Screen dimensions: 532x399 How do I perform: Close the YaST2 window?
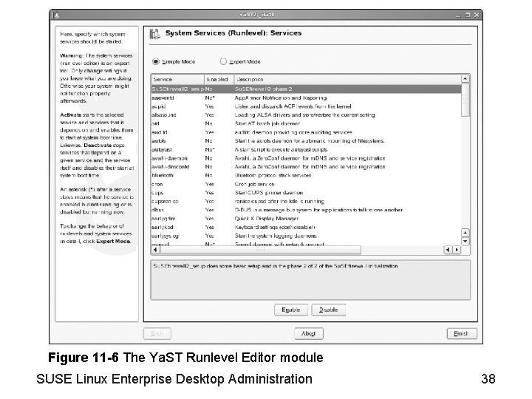pyautogui.click(x=477, y=15)
